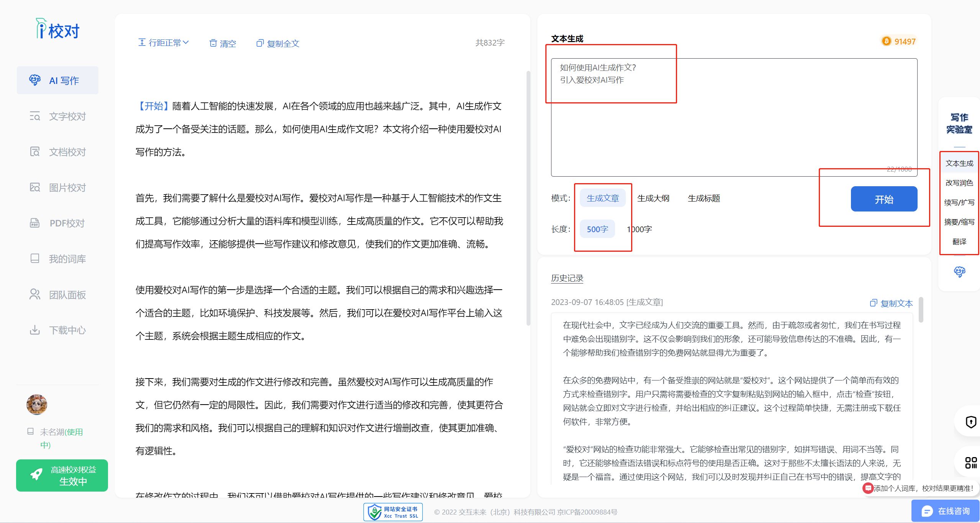Select the 生成标题 mode
The image size is (980, 523).
(704, 198)
